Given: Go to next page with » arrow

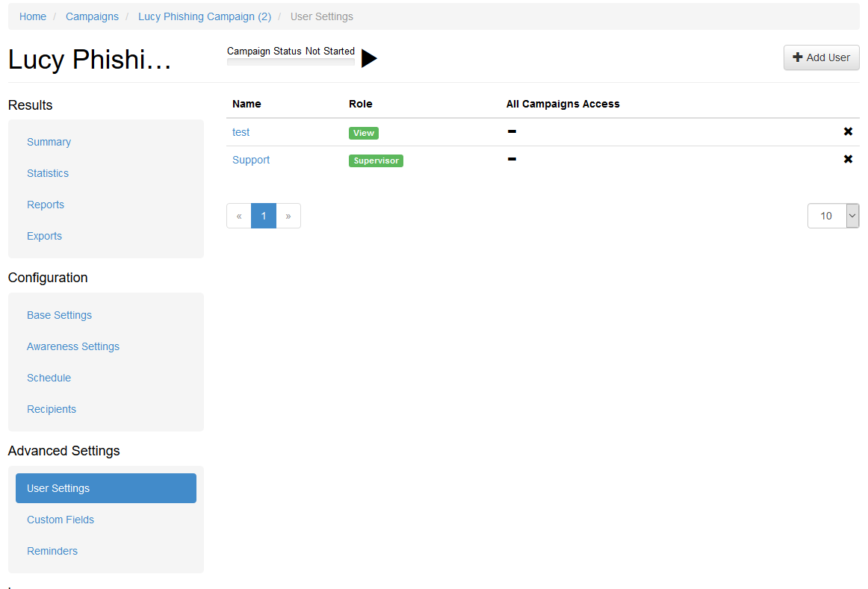Looking at the screenshot, I should coord(288,216).
